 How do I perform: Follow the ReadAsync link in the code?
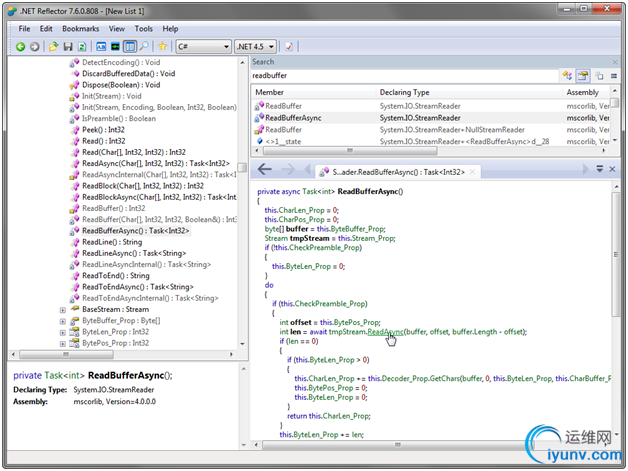(x=385, y=332)
